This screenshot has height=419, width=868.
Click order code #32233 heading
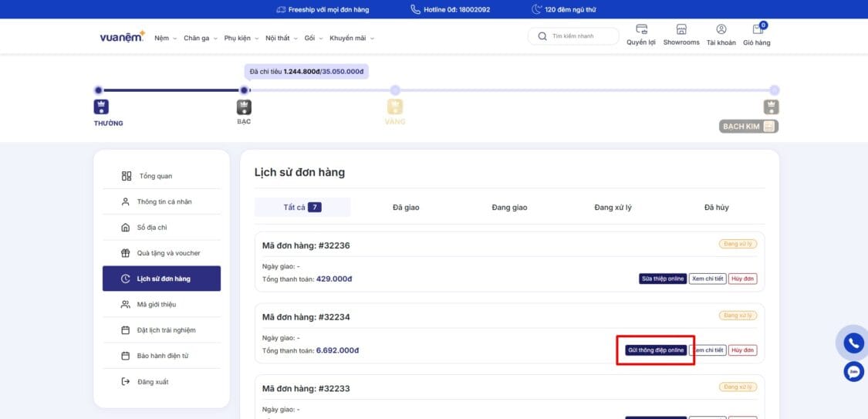click(306, 389)
